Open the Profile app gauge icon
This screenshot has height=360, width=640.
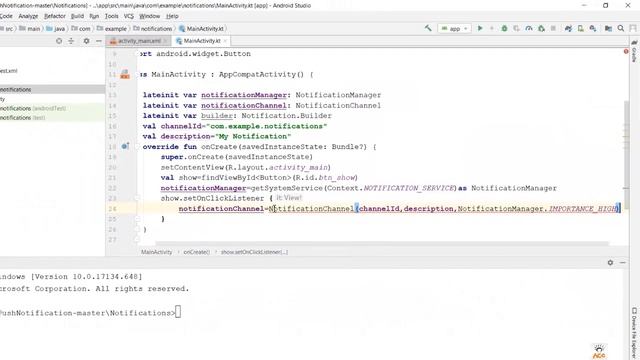coord(529,28)
